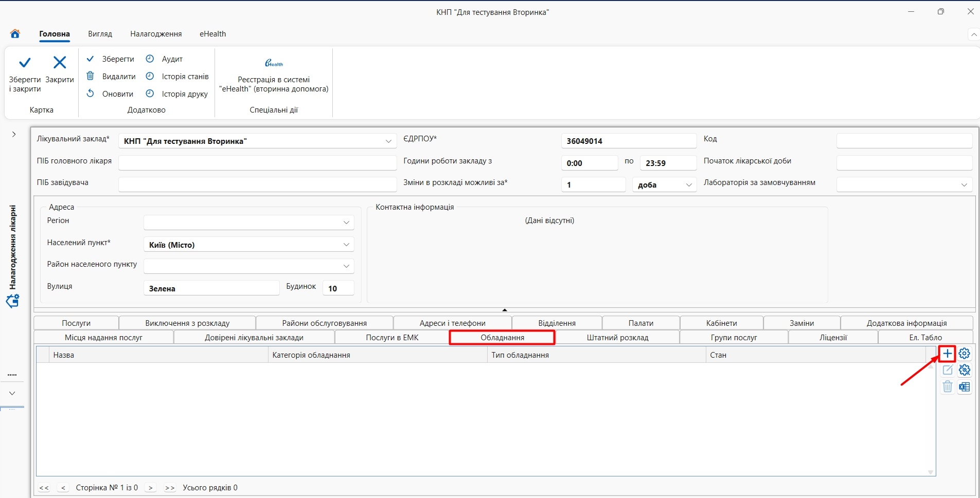The height and width of the screenshot is (498, 980).
Task: Open the Налагодження ribbon tab
Action: point(156,34)
